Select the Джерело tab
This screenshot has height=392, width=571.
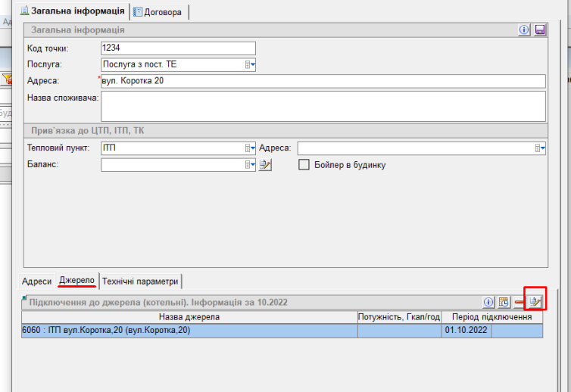click(x=76, y=281)
